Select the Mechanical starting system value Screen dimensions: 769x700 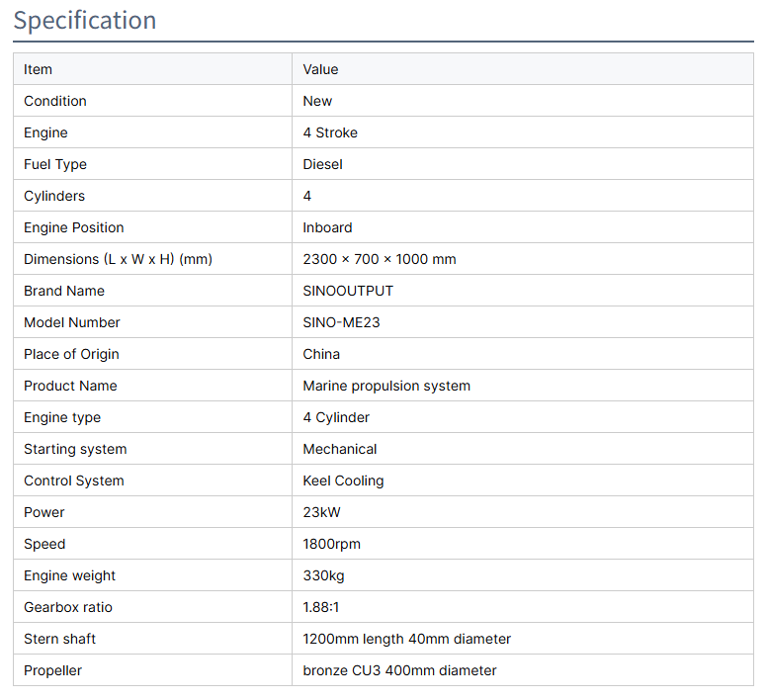coord(340,449)
